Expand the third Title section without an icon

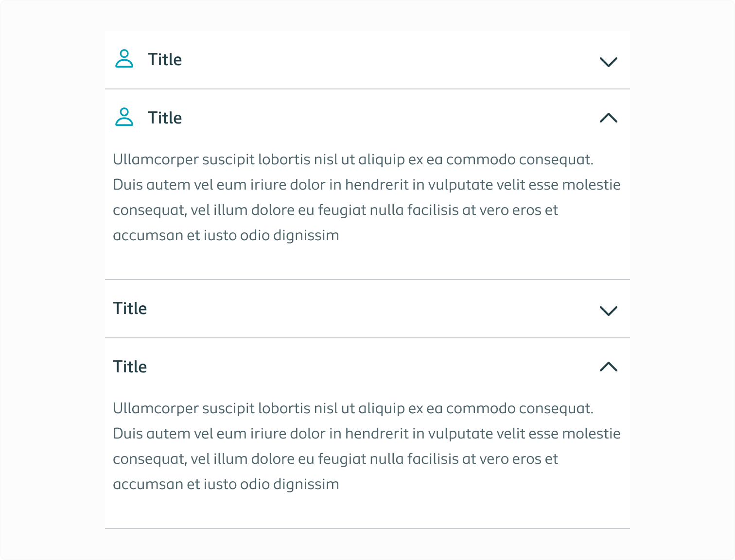[x=608, y=311]
